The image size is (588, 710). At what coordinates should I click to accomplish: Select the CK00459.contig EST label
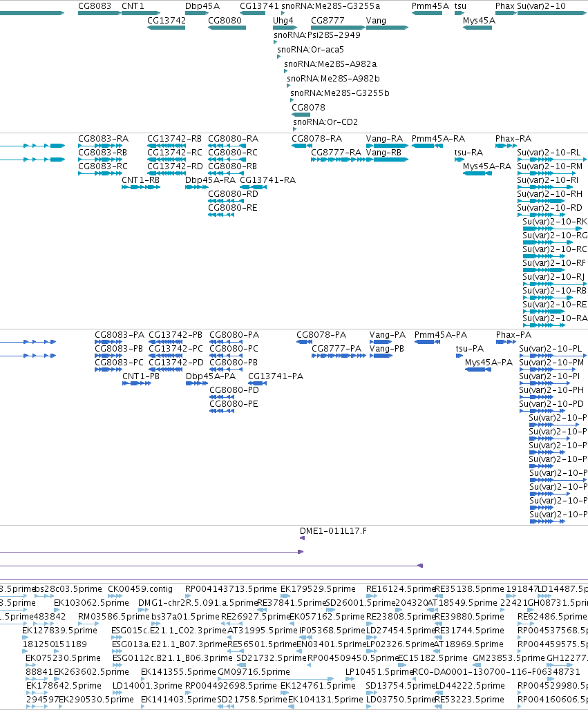[140, 589]
